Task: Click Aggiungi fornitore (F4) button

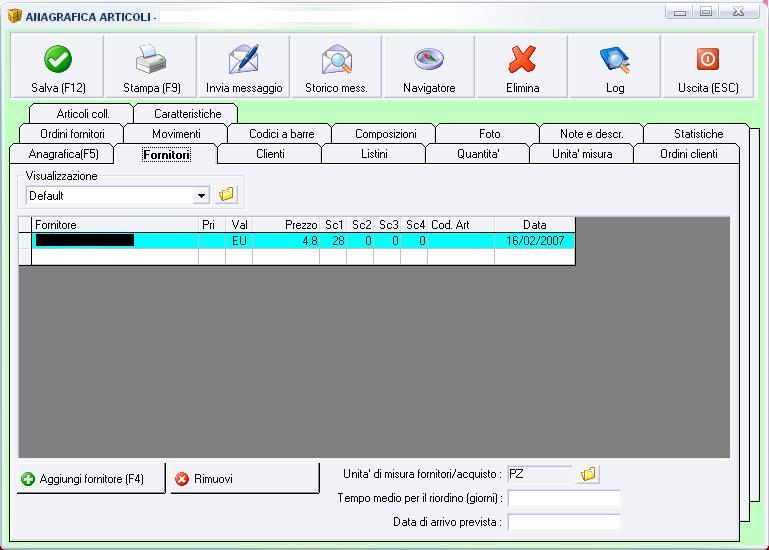Action: (91, 478)
